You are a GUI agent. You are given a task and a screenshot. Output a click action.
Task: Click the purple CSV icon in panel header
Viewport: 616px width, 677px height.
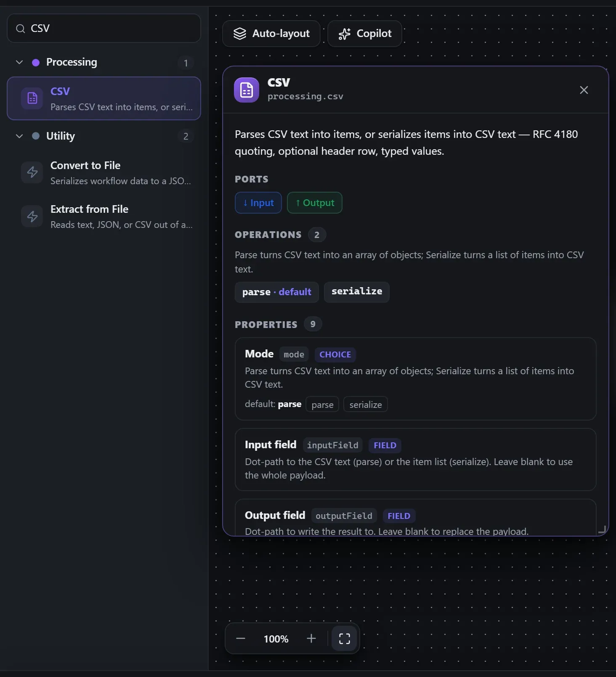247,90
